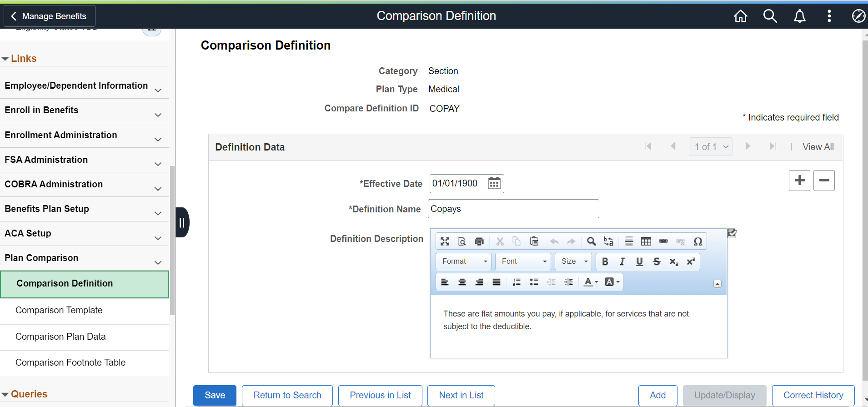Toggle Bold formatting
868x407 pixels.
click(605, 261)
